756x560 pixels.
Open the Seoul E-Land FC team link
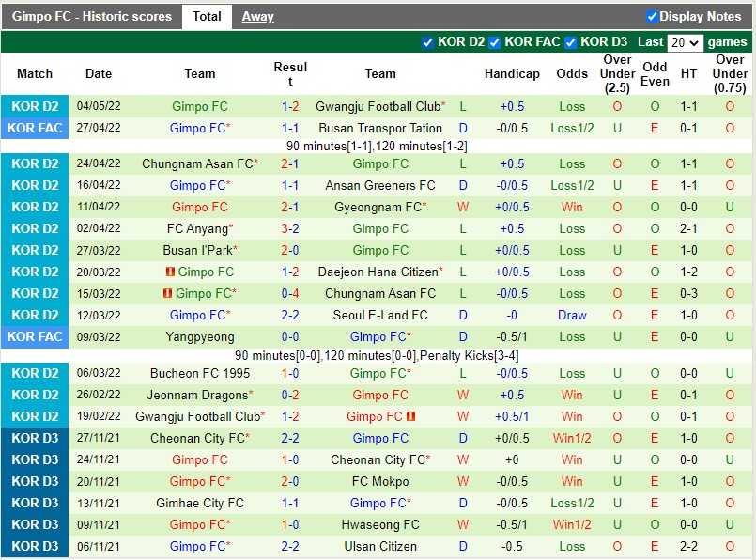(380, 315)
